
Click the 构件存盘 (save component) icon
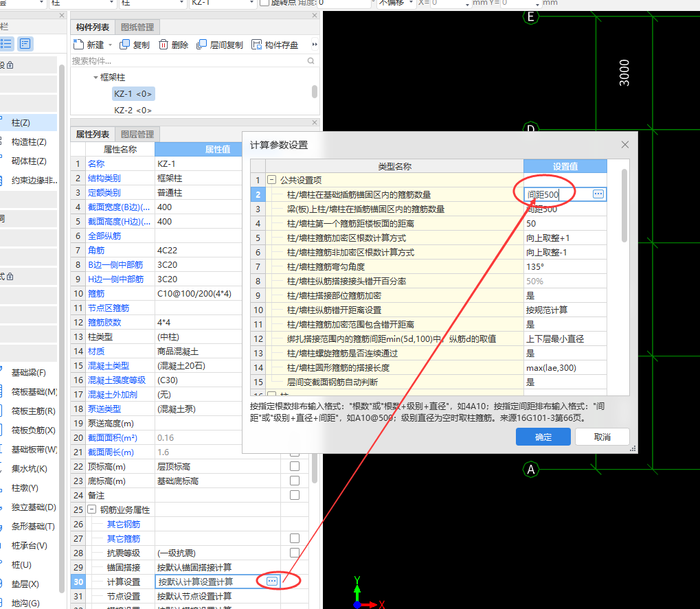pyautogui.click(x=257, y=45)
